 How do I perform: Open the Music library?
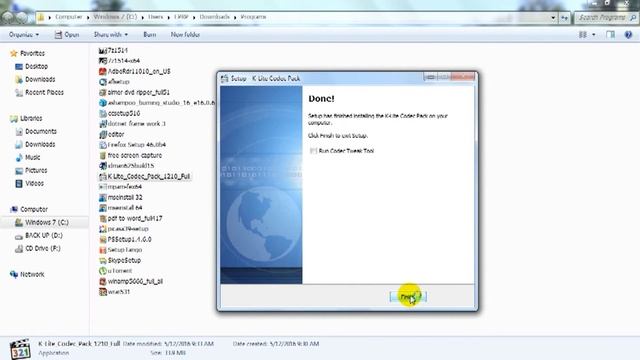[33, 158]
